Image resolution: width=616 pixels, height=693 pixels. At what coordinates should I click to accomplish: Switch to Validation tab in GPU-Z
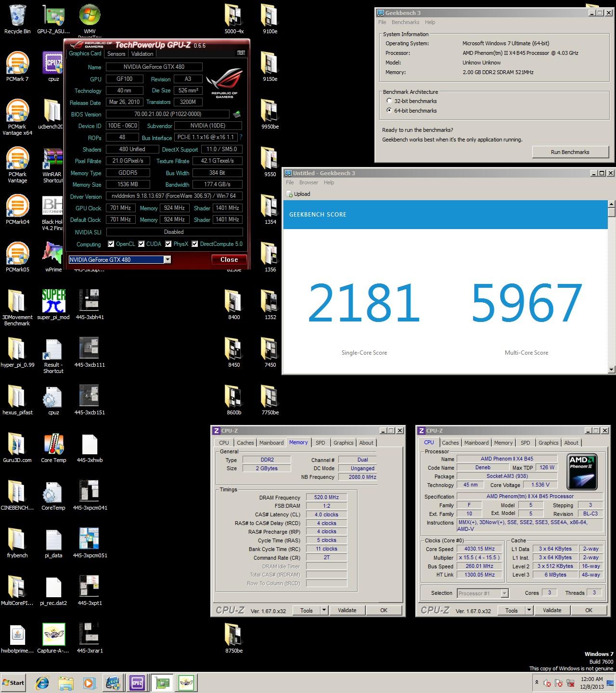(142, 54)
